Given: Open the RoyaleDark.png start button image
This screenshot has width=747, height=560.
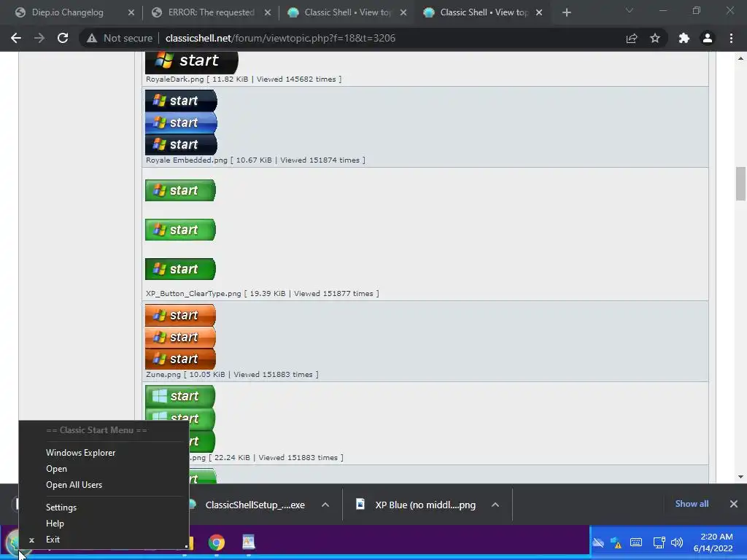Looking at the screenshot, I should [x=192, y=62].
